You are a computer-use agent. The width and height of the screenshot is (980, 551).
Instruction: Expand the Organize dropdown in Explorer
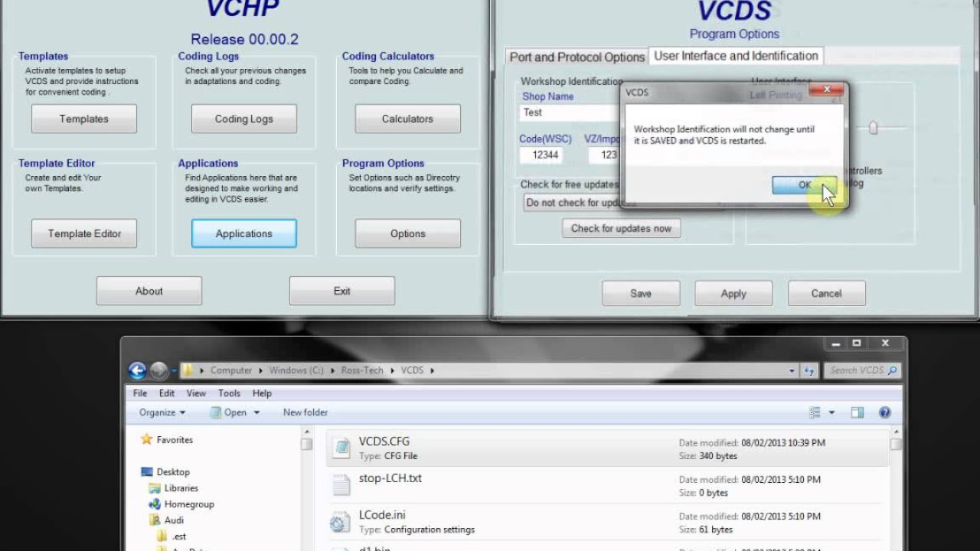(x=162, y=412)
